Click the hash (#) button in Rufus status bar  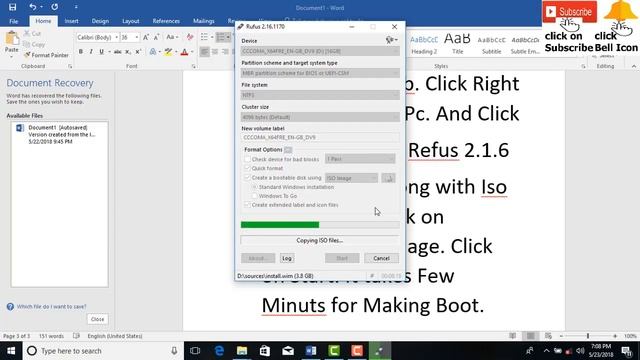click(x=372, y=276)
